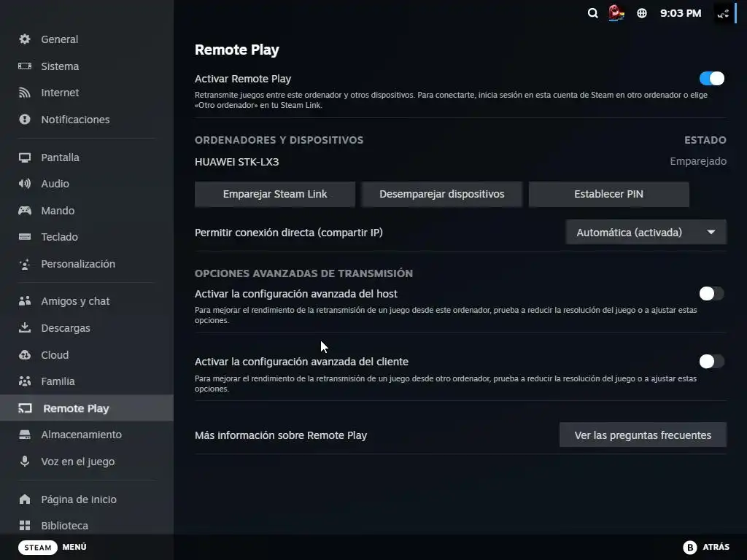Image resolution: width=747 pixels, height=560 pixels.
Task: Click Desemparejar dispositivos button
Action: tap(441, 194)
